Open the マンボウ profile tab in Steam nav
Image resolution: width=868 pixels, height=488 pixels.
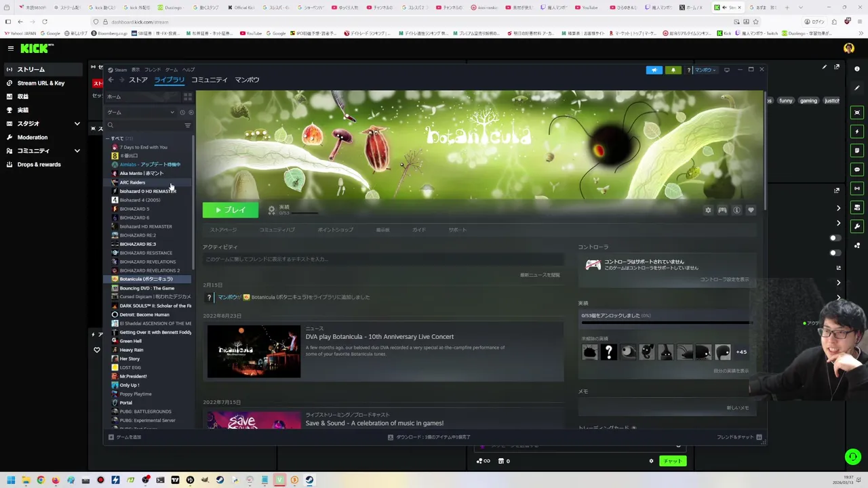point(247,80)
